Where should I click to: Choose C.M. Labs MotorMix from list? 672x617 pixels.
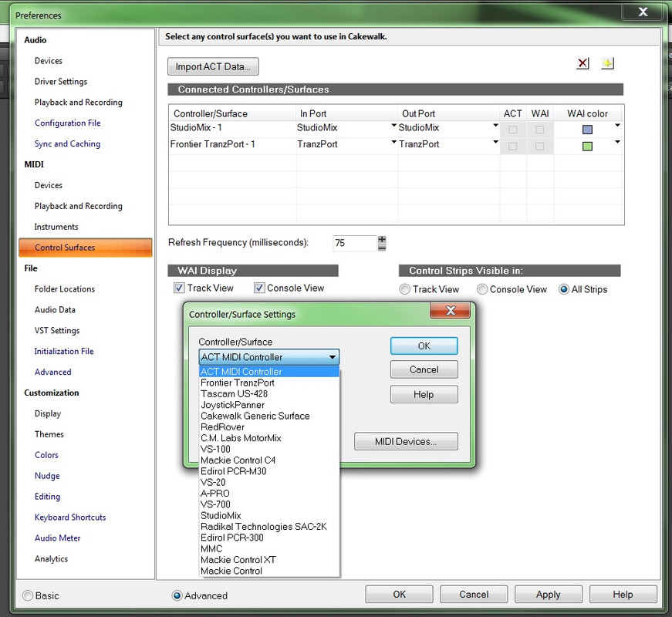[x=269, y=438]
